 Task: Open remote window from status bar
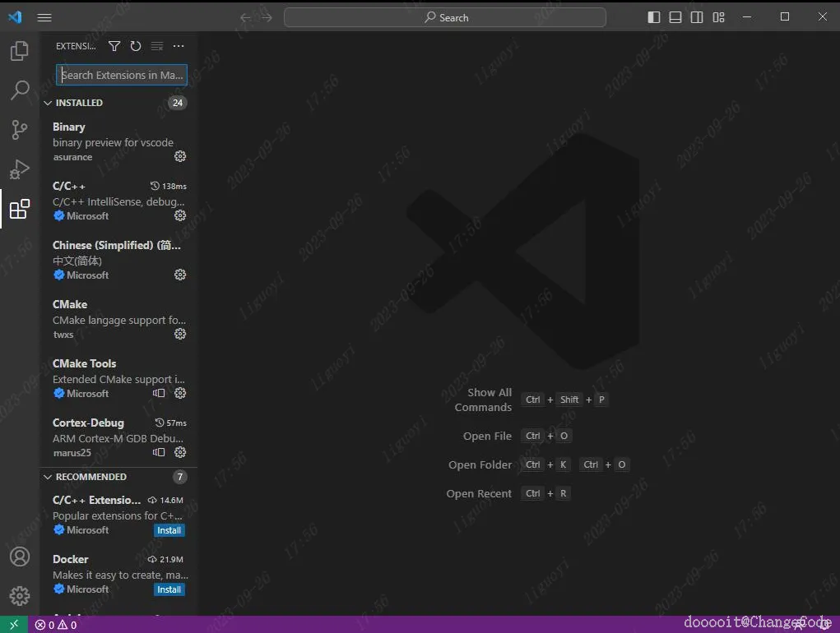pos(14,625)
